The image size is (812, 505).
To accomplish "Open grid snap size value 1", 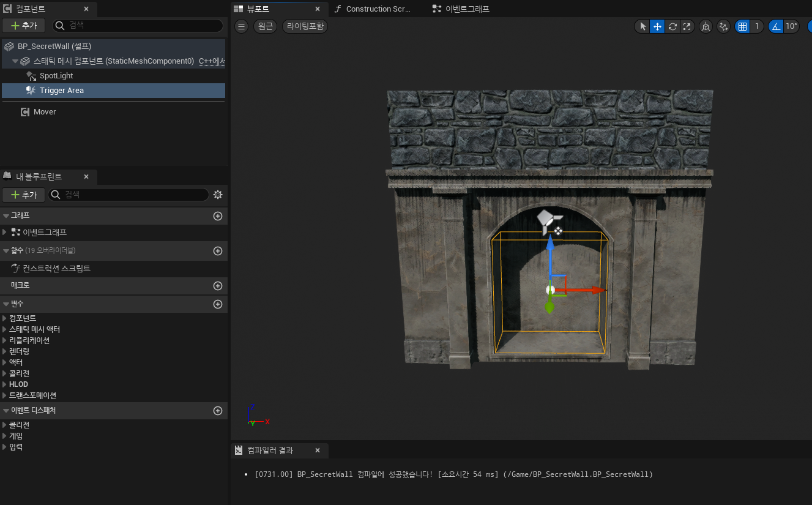I will point(757,26).
